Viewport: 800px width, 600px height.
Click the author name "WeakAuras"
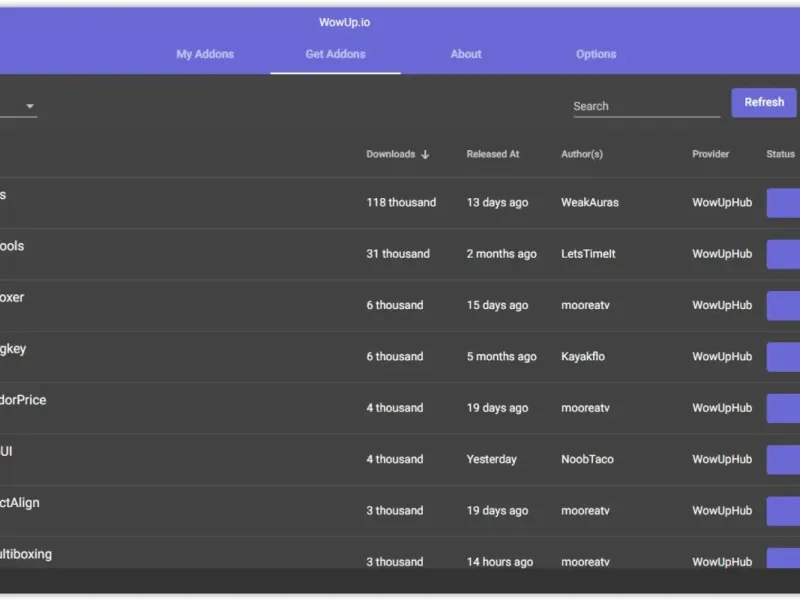pos(590,203)
